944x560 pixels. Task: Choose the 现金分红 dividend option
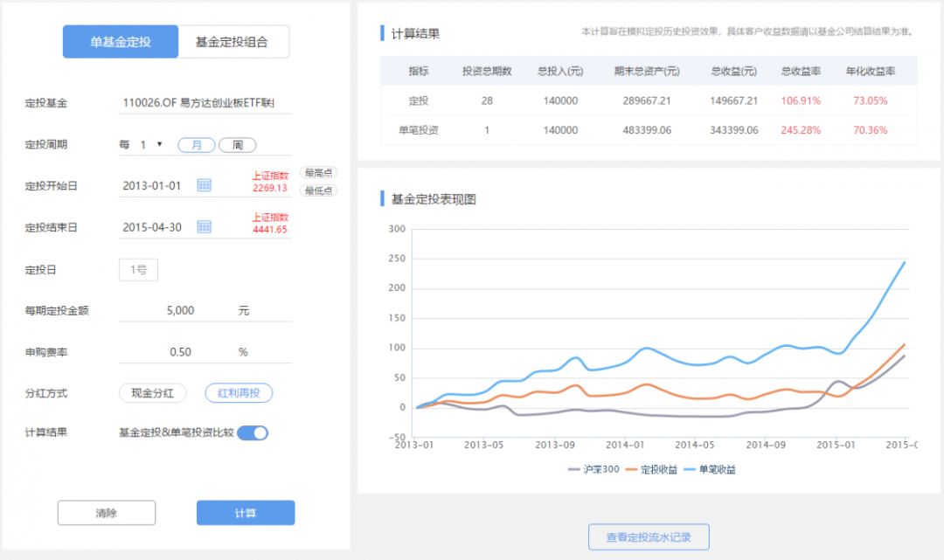point(152,393)
